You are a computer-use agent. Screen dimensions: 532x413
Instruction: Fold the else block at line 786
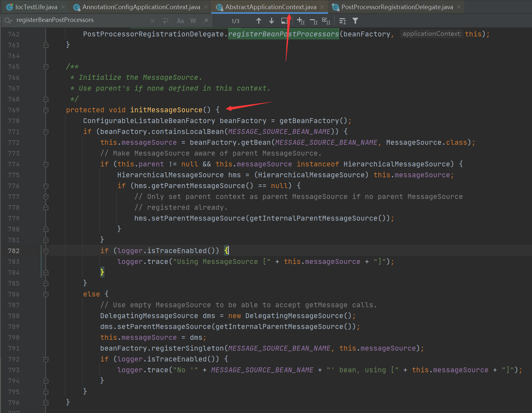(46, 294)
